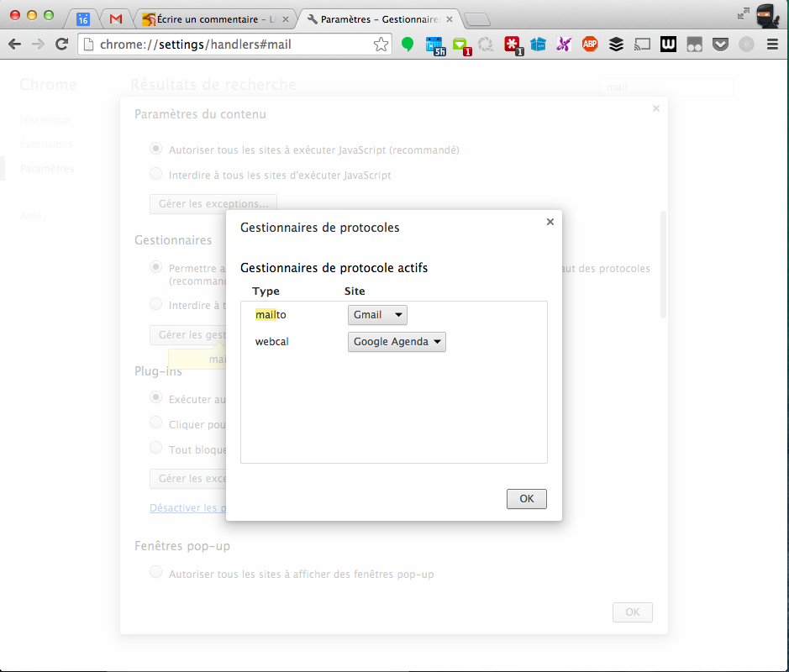Viewport: 789px width, 672px height.
Task: Select the Interdire radio under Gestionnaires
Action: [156, 304]
